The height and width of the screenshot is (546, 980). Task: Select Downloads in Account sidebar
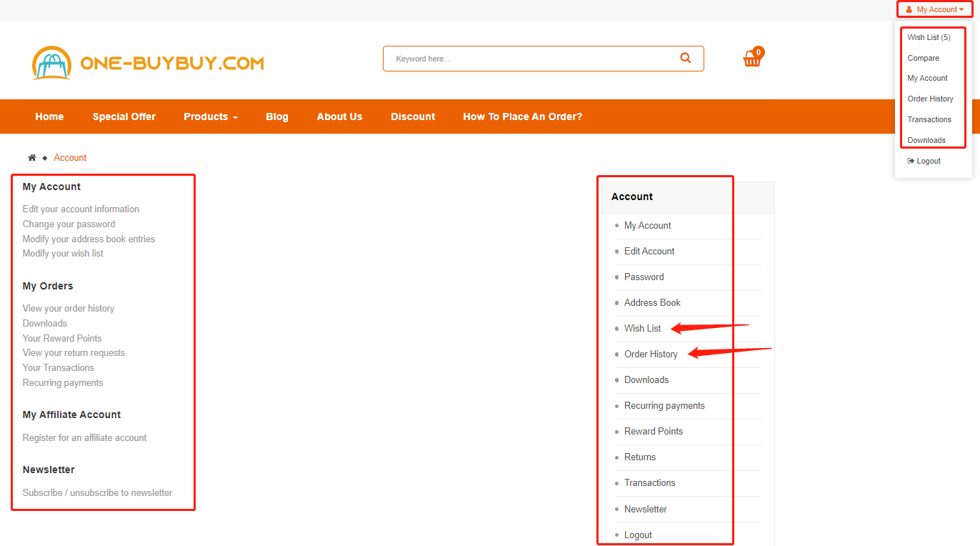[x=646, y=380]
